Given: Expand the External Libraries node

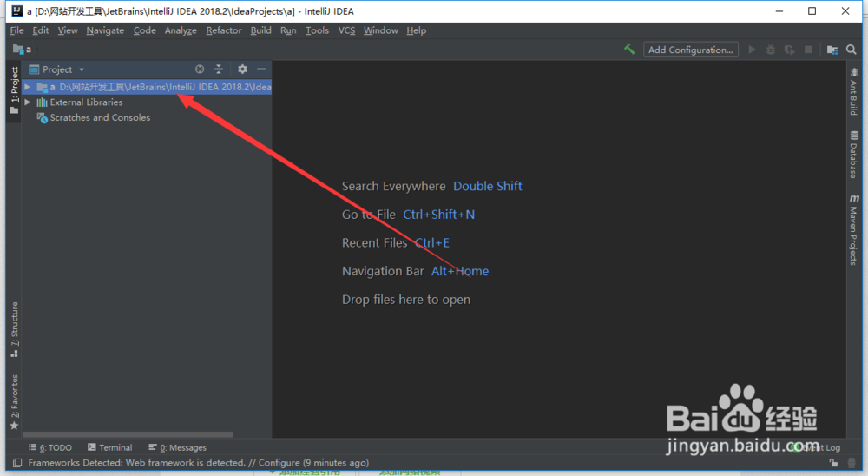Looking at the screenshot, I should tap(27, 102).
